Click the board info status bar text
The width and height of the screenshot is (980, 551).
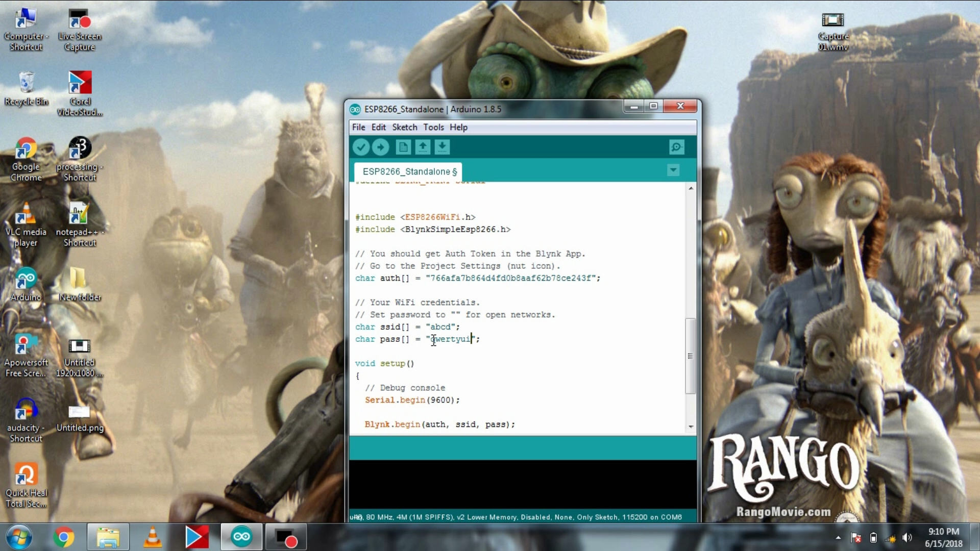(x=517, y=517)
